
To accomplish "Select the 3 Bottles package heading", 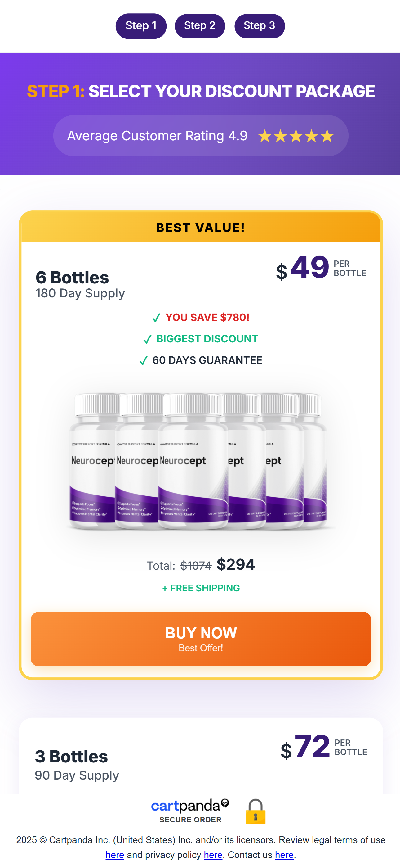I will (71, 757).
